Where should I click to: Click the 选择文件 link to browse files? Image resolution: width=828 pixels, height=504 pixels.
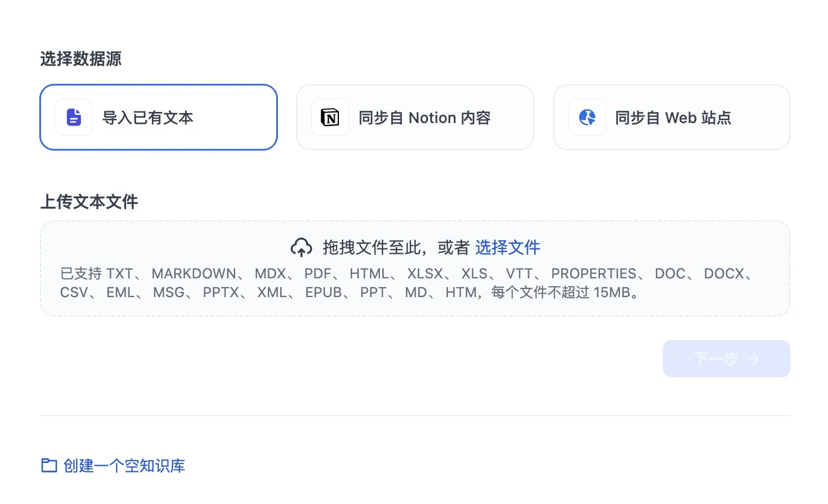[508, 247]
